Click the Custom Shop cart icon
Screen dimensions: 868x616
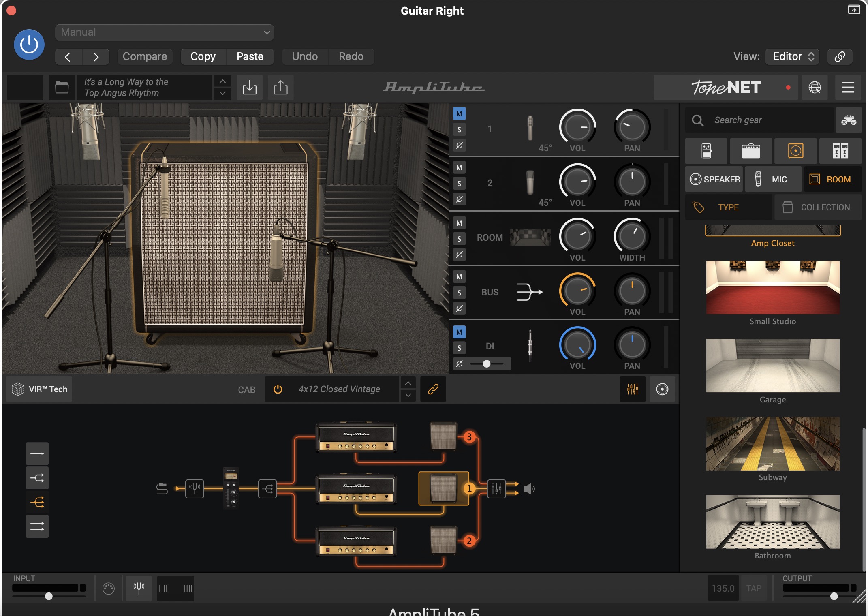tap(849, 120)
